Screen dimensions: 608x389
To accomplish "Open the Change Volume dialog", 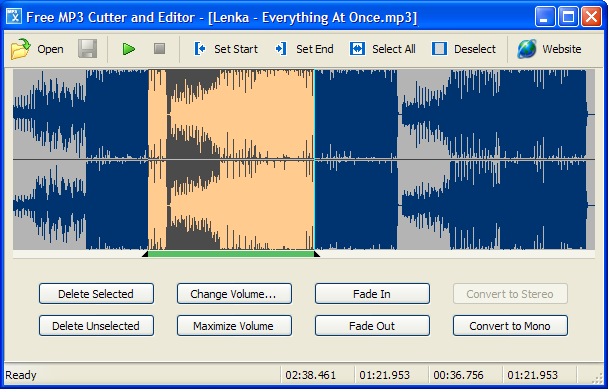I will [234, 294].
